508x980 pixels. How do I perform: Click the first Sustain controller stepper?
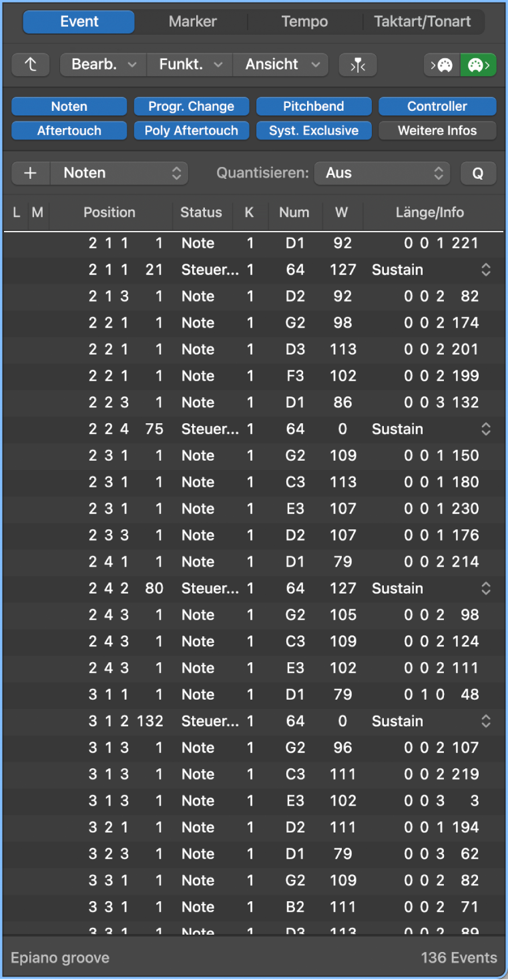486,270
